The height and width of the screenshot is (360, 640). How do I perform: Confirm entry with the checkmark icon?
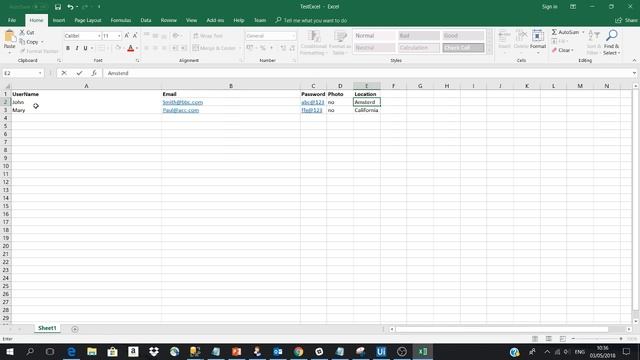[x=79, y=73]
